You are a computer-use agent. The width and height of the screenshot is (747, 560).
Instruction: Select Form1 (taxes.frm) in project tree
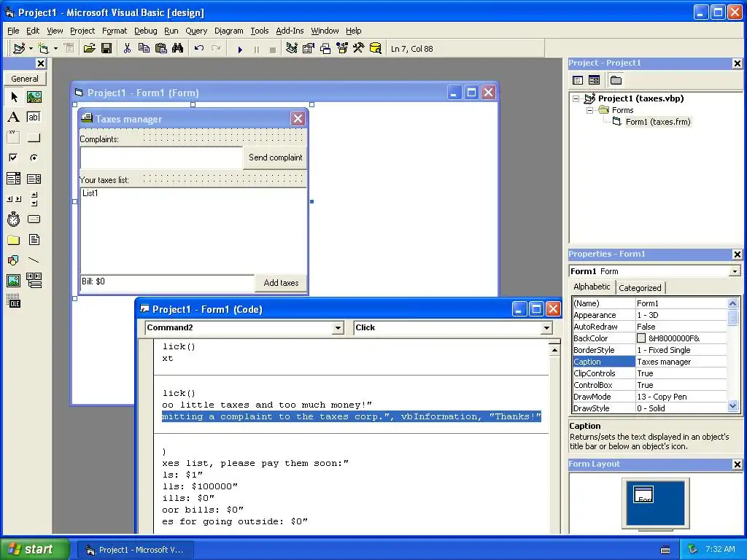(x=657, y=122)
